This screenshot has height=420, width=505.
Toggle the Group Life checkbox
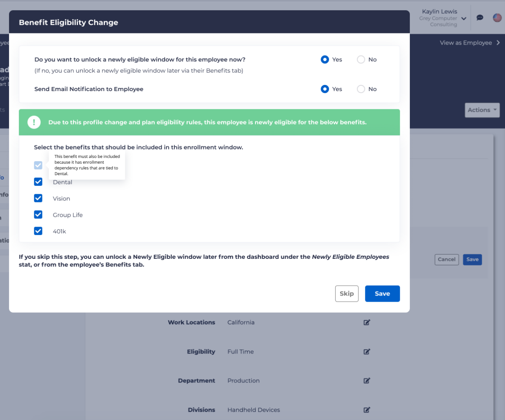click(x=38, y=215)
